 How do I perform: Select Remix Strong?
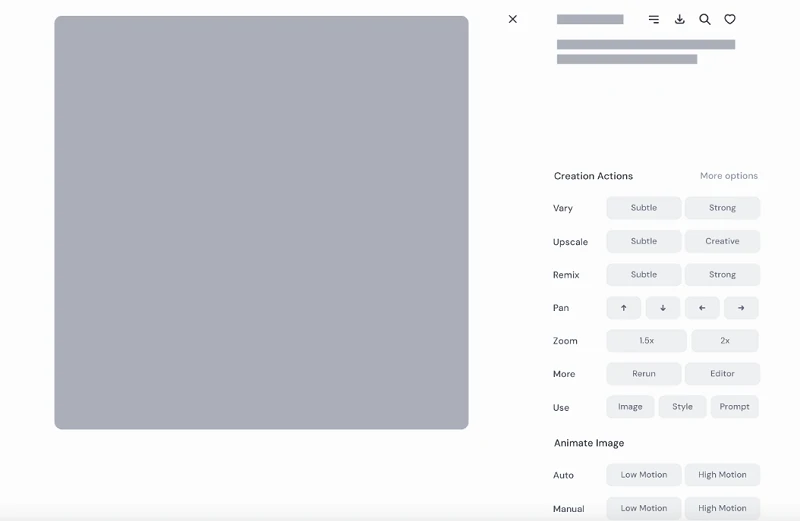[722, 275]
